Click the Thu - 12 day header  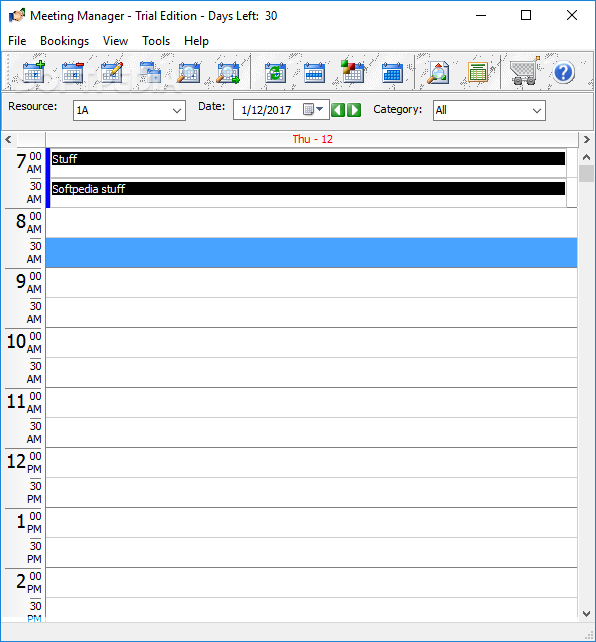point(312,139)
